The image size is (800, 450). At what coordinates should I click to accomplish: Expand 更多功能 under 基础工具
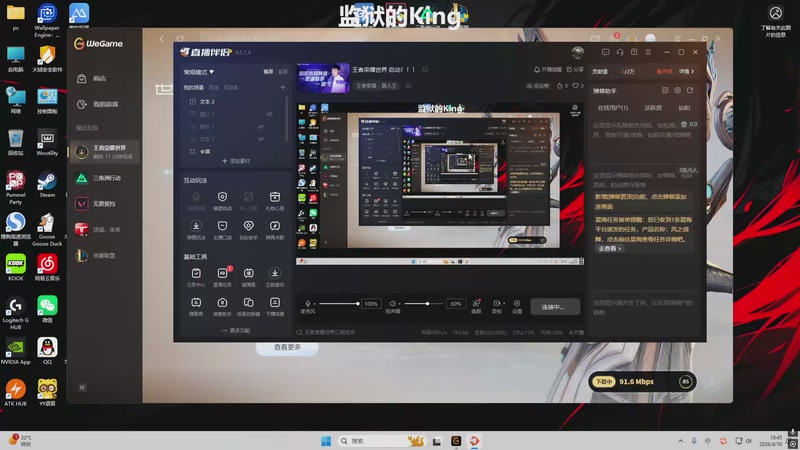pos(236,331)
